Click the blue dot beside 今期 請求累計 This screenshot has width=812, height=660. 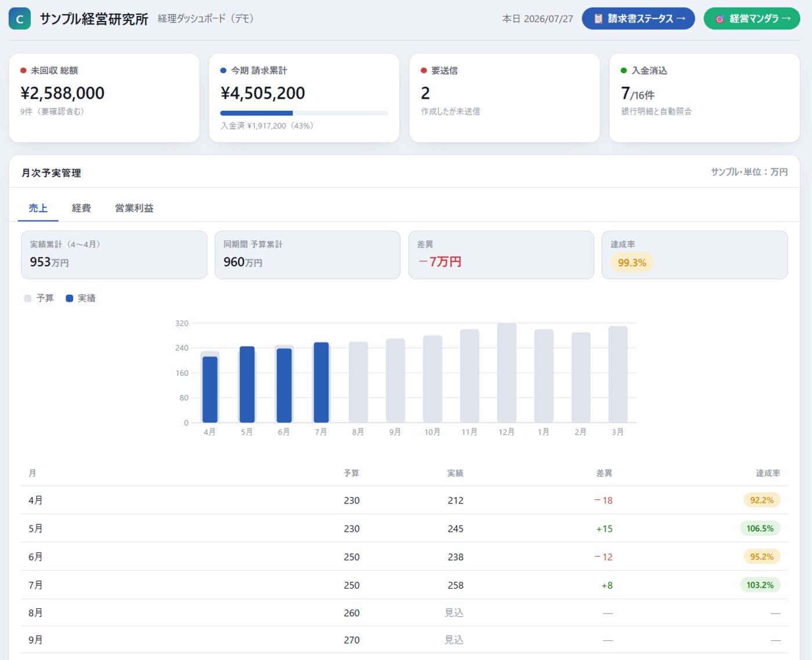pos(223,71)
